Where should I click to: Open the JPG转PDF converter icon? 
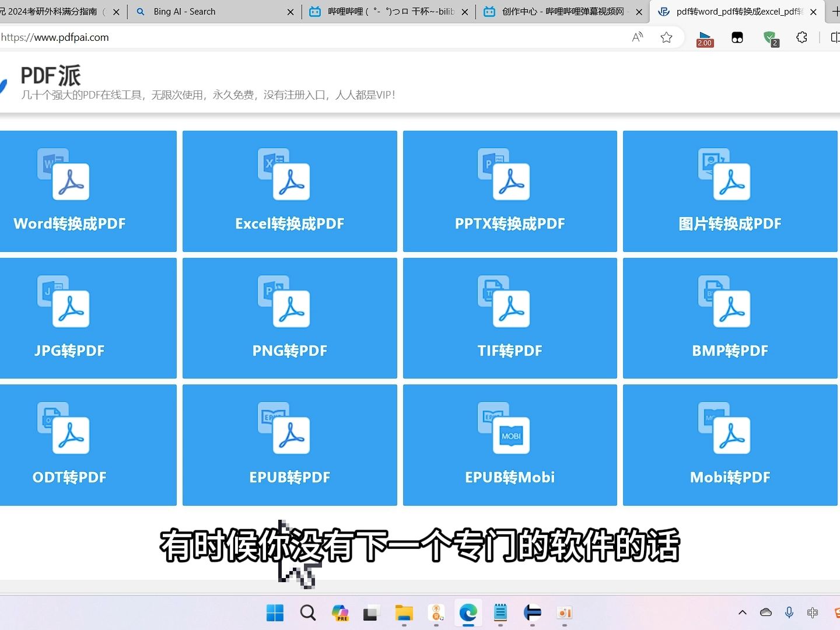coord(64,302)
